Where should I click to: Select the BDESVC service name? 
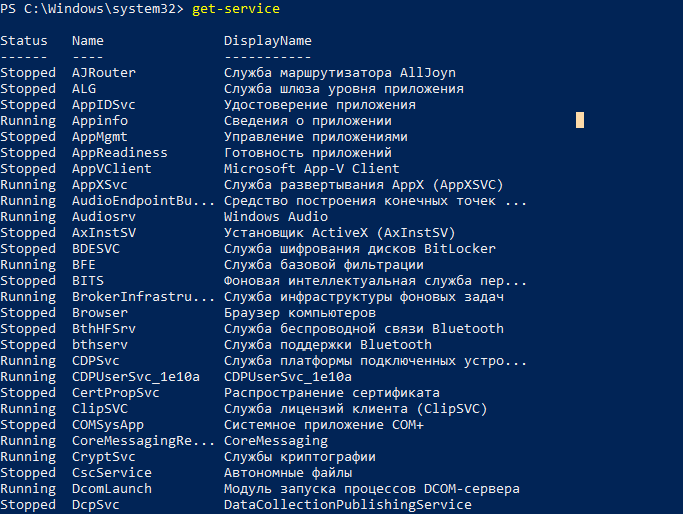[96, 249]
